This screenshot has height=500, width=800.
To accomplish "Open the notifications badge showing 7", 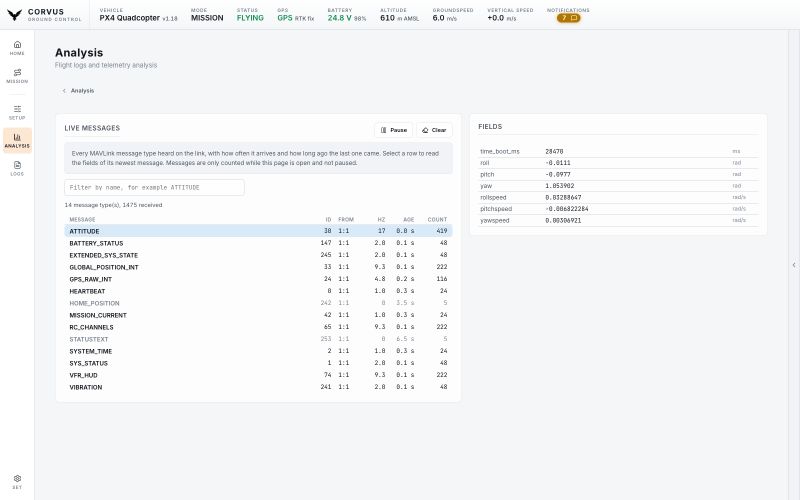I will (x=568, y=18).
